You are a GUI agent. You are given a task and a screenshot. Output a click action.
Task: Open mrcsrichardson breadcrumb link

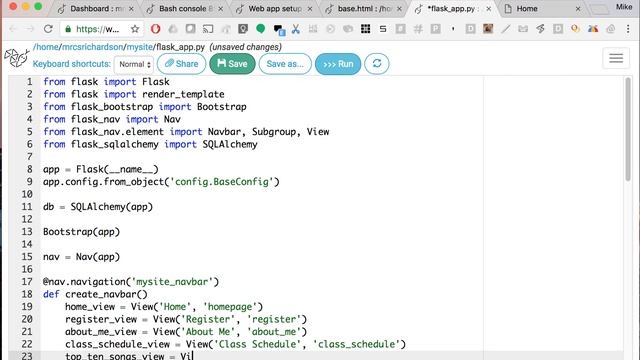(92, 47)
